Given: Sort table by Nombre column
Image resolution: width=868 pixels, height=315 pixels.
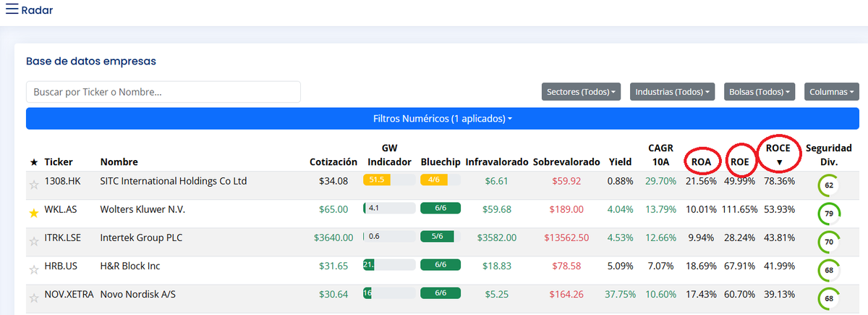Looking at the screenshot, I should tap(119, 162).
